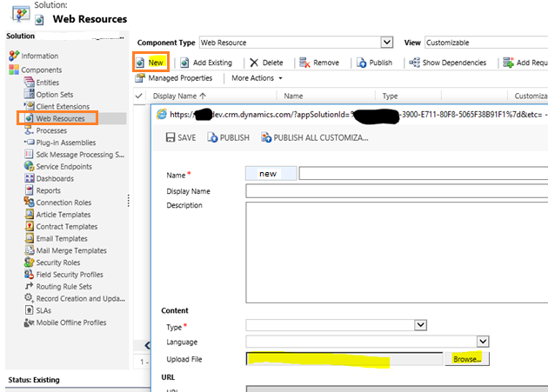The width and height of the screenshot is (548, 392).
Task: Open the Language dropdown
Action: coord(483,341)
